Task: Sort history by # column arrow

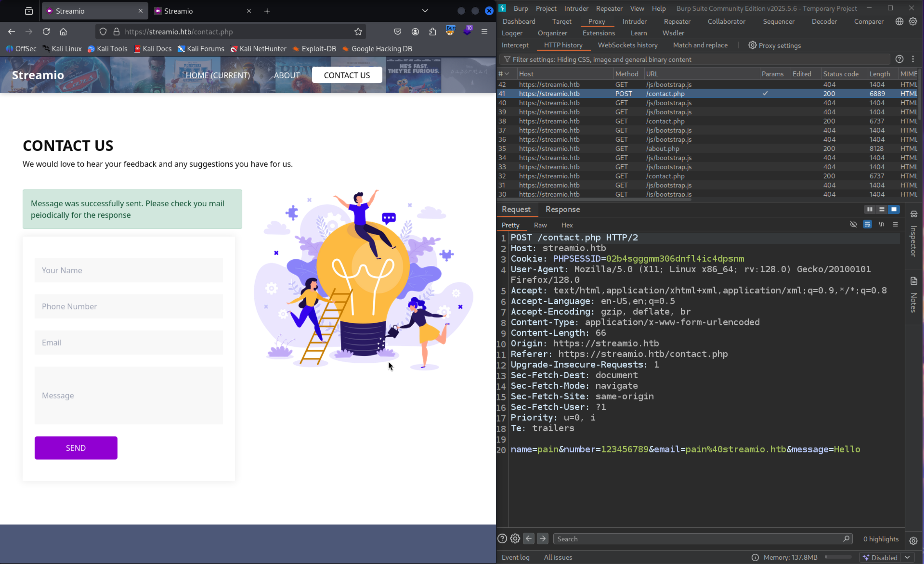Action: point(507,74)
